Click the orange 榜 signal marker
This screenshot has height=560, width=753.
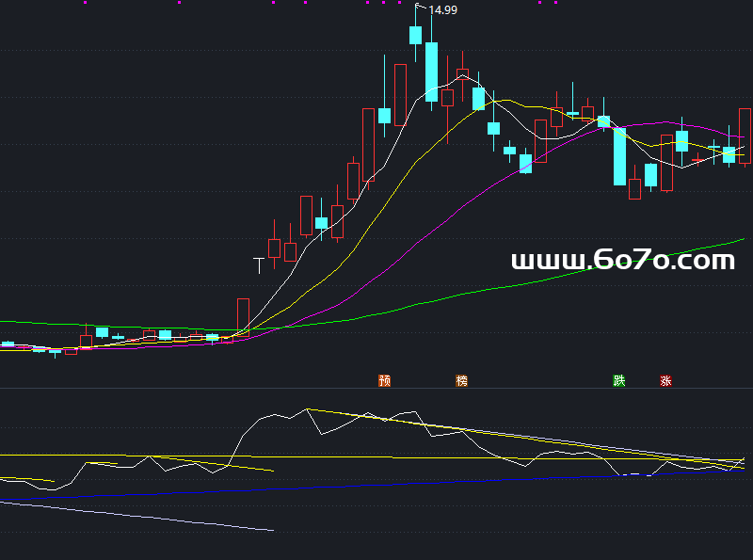(x=461, y=381)
